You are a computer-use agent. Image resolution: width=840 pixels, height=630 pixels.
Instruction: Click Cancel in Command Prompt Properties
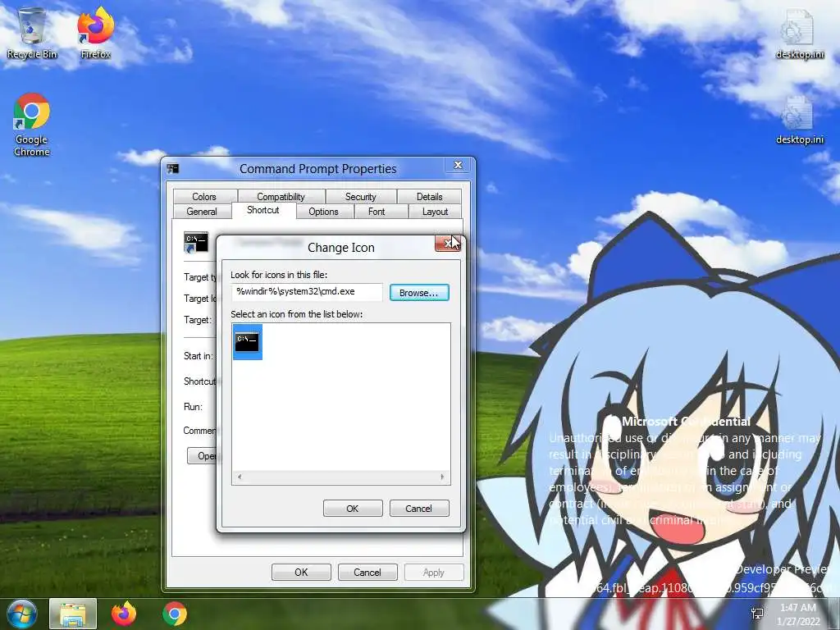pos(367,572)
